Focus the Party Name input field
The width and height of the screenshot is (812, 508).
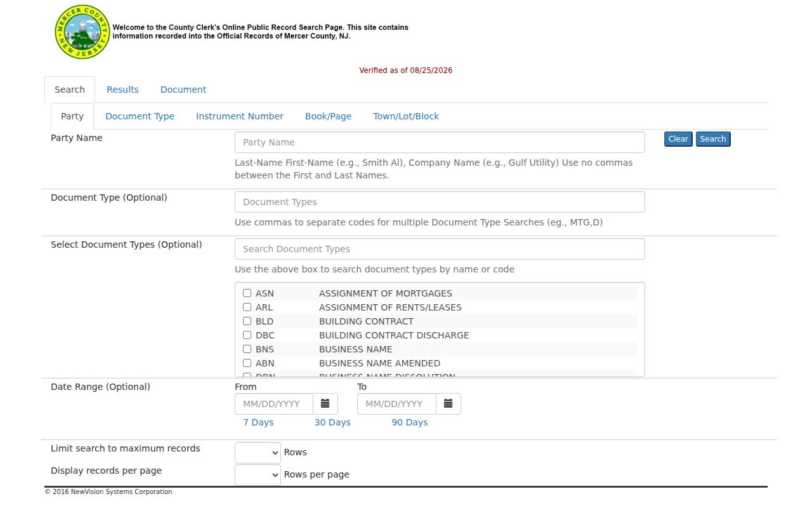click(x=440, y=142)
